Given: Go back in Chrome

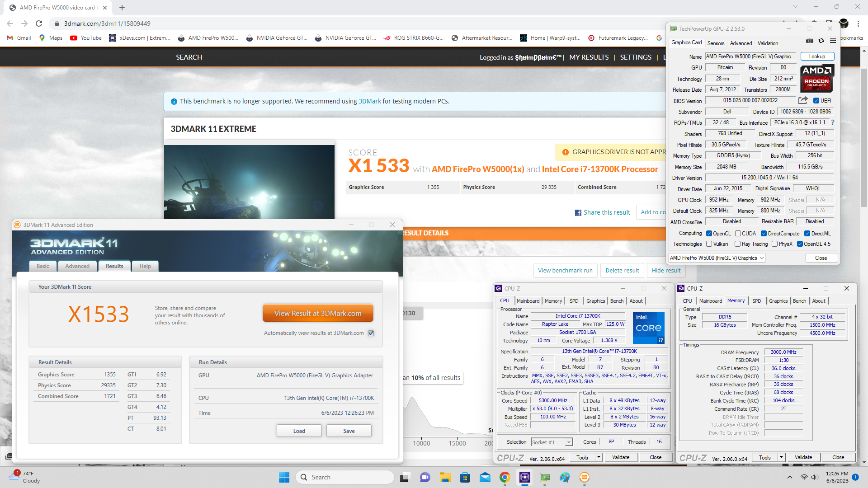Looking at the screenshot, I should (10, 23).
